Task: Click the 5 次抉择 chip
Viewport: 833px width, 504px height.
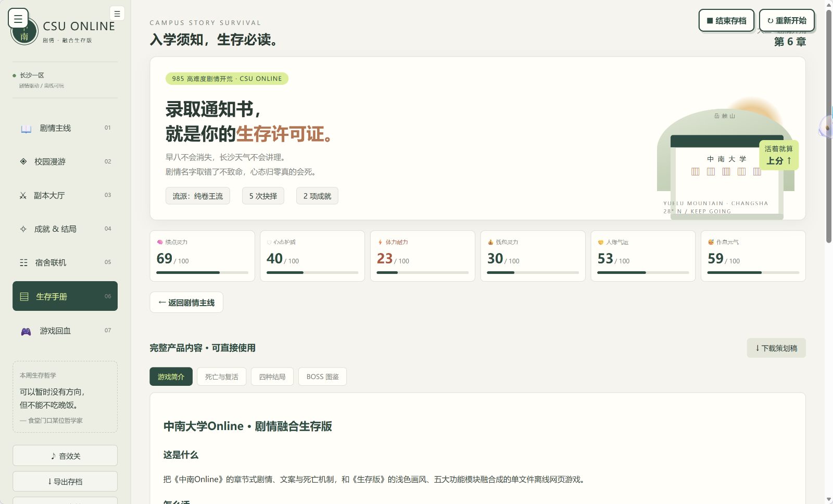Action: pos(263,196)
